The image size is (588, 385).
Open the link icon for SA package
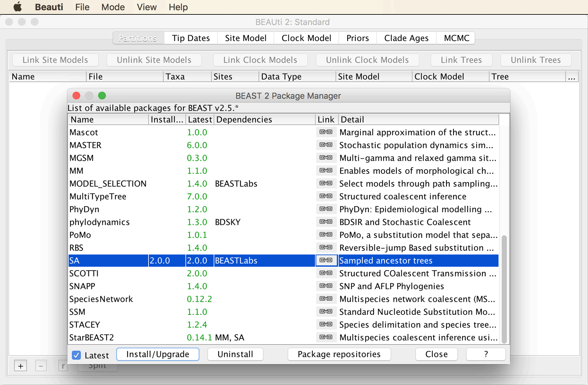326,260
